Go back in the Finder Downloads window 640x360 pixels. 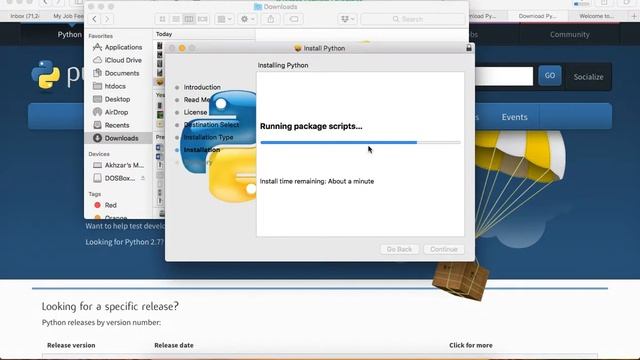pos(94,19)
